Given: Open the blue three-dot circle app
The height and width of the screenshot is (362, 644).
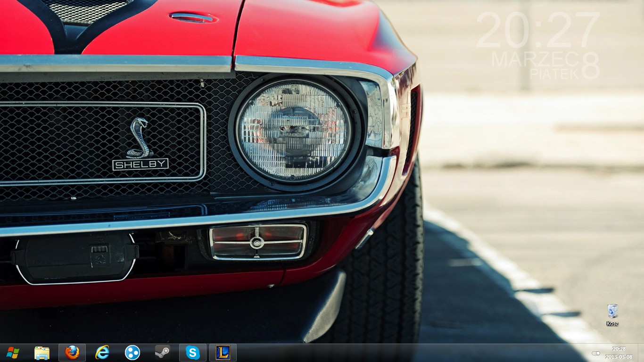Looking at the screenshot, I should click(x=132, y=353).
